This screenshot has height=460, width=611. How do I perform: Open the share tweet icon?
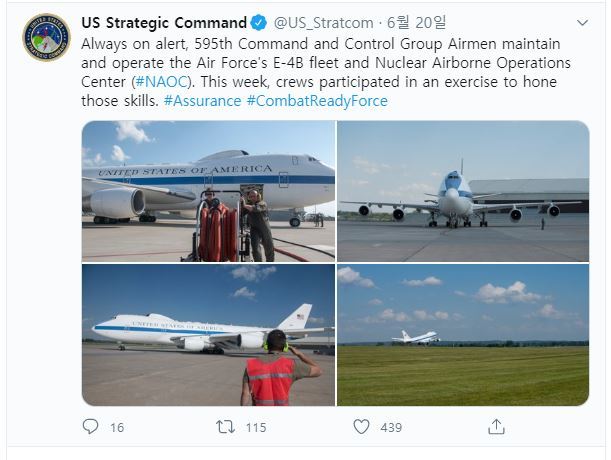494,427
